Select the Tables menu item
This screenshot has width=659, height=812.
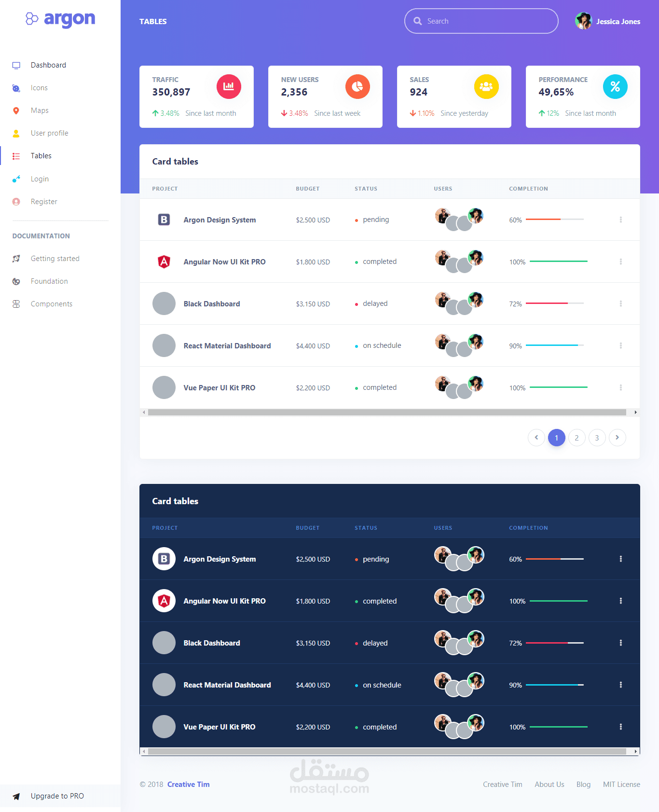tap(60, 156)
